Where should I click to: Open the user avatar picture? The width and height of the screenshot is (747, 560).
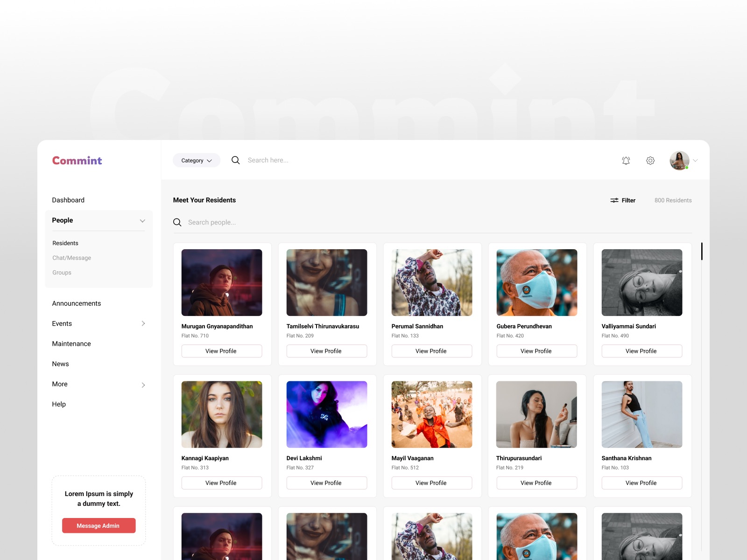click(x=679, y=161)
